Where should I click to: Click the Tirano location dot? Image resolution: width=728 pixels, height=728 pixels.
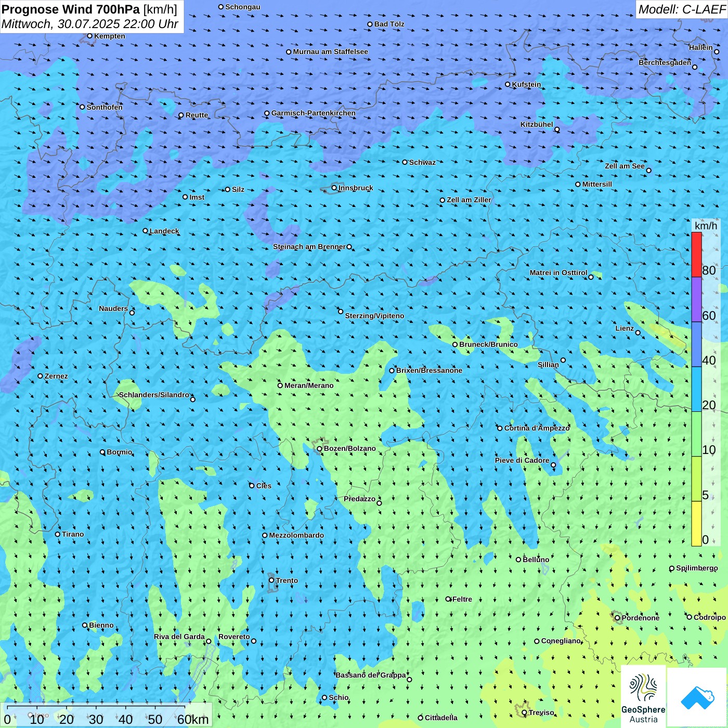(x=58, y=534)
